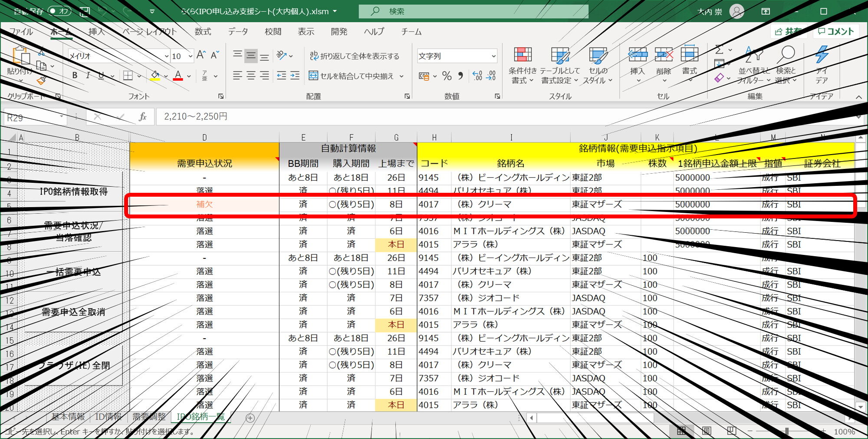The width and height of the screenshot is (868, 439).
Task: Align text to right
Action: pos(264,76)
